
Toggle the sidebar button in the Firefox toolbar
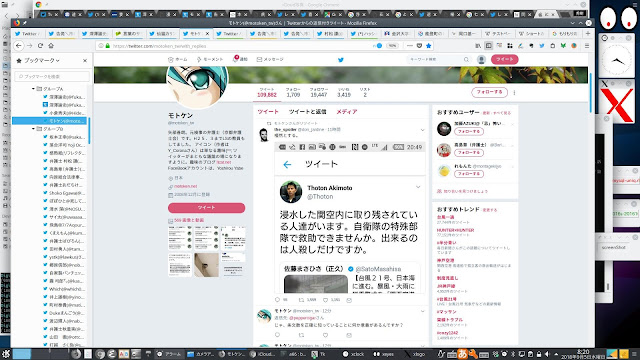pos(489,46)
